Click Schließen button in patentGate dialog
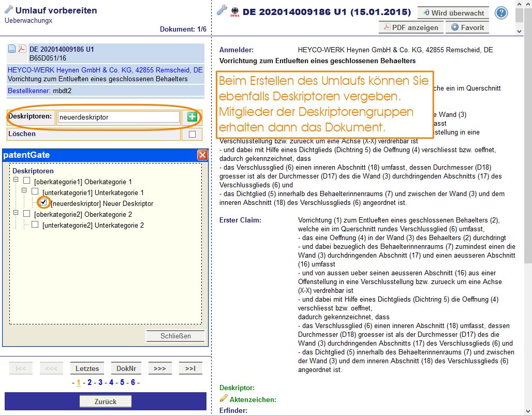Screen dimensions: 532x416 [x=175, y=336]
